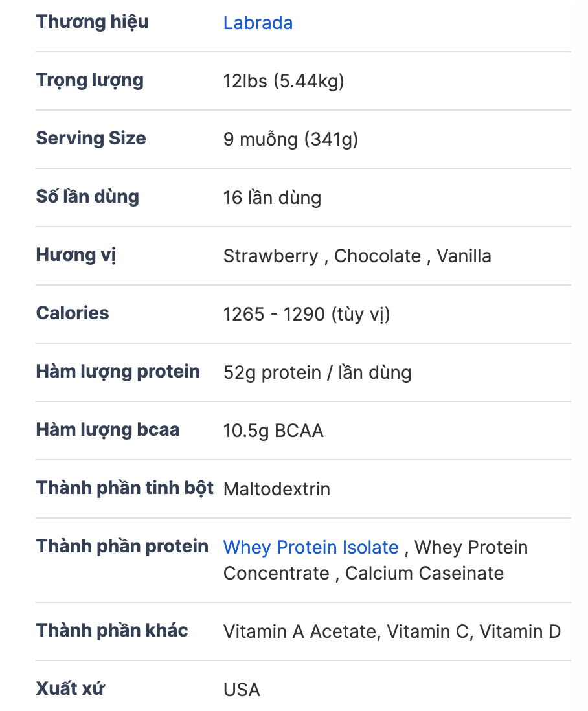
Task: Click the Calories row label
Action: pyautogui.click(x=73, y=313)
